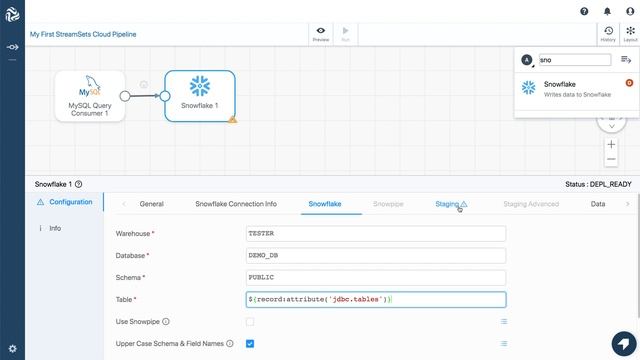The image size is (640, 360).
Task: Show info for Use Snowpipe
Action: (166, 322)
